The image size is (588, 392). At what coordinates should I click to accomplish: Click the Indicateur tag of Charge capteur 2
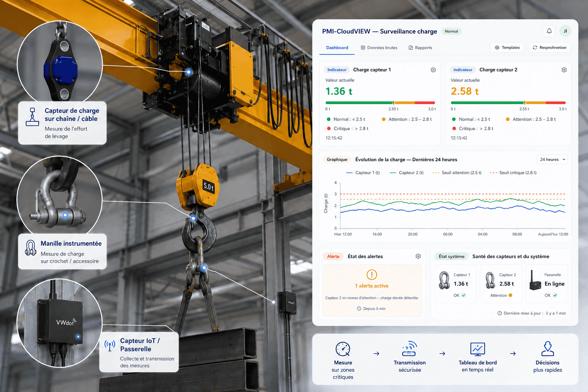[463, 70]
